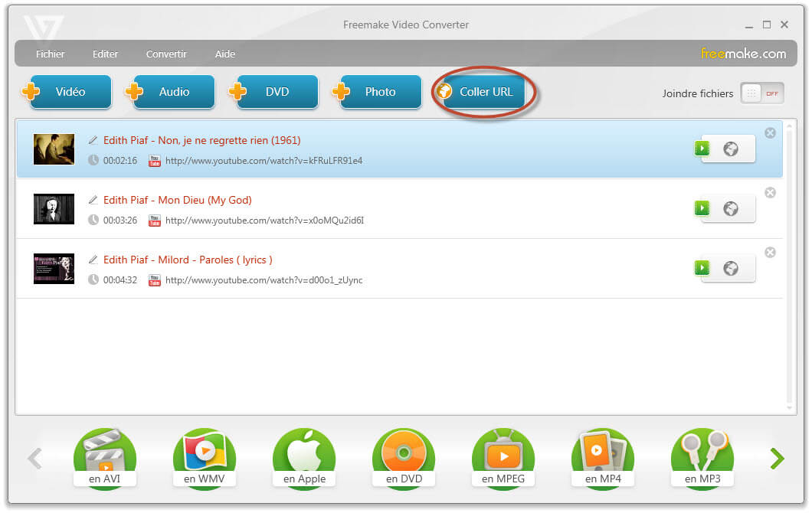
Task: Visit the freemake.com link
Action: [743, 54]
